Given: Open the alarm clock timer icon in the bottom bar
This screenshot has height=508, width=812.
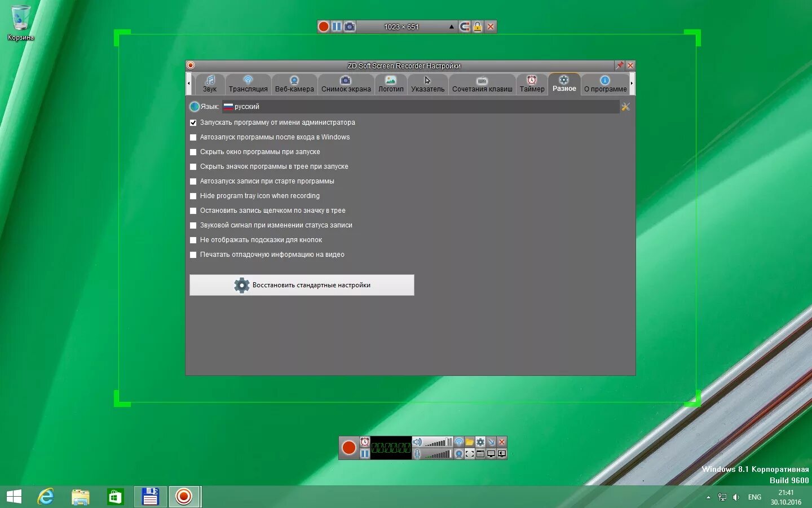Looking at the screenshot, I should 365,442.
